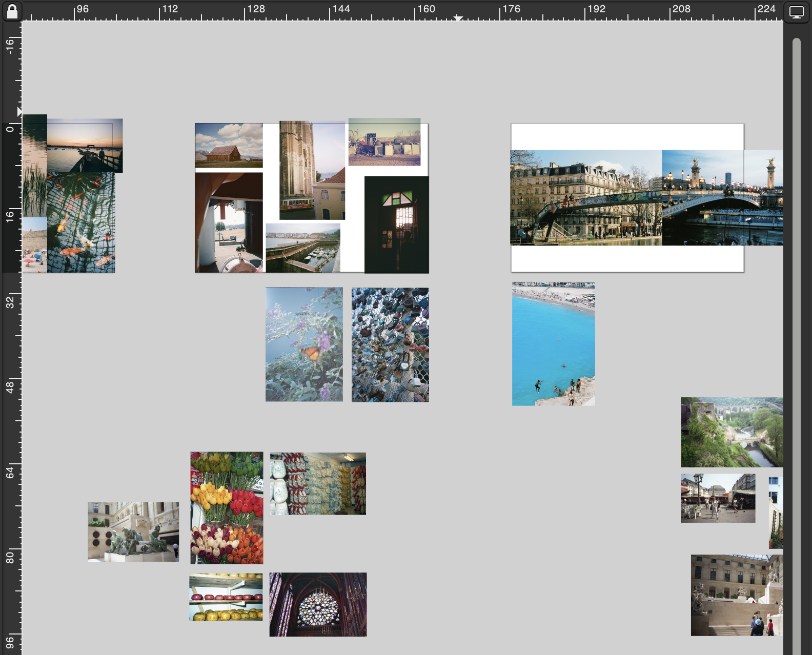Select the cheese shelves photo
The image size is (812, 655).
pyautogui.click(x=226, y=597)
